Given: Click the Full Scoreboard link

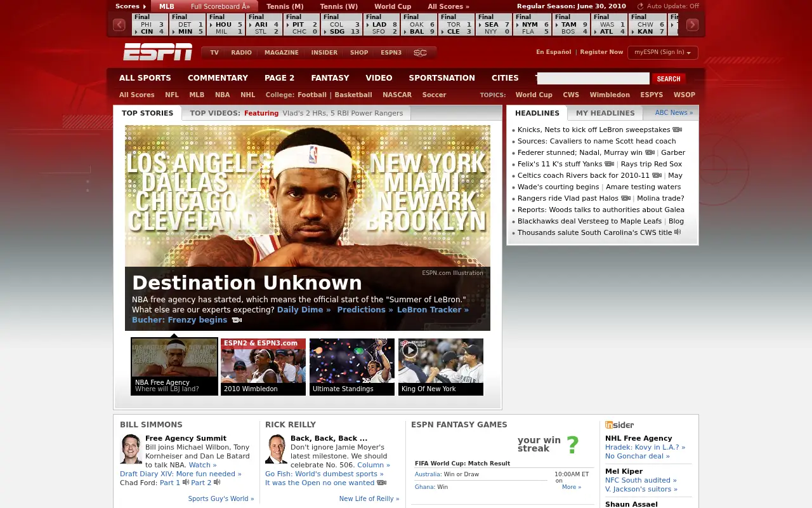Looking at the screenshot, I should pos(221,6).
